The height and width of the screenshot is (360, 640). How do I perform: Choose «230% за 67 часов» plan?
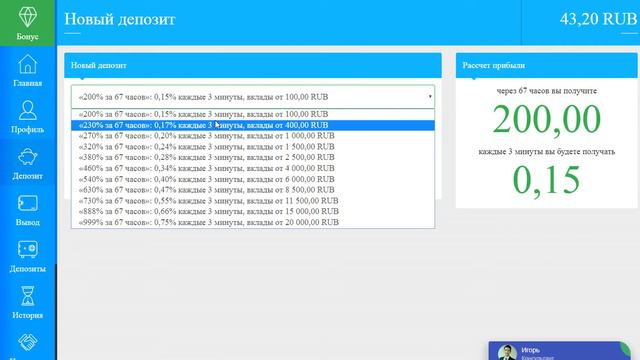click(253, 125)
